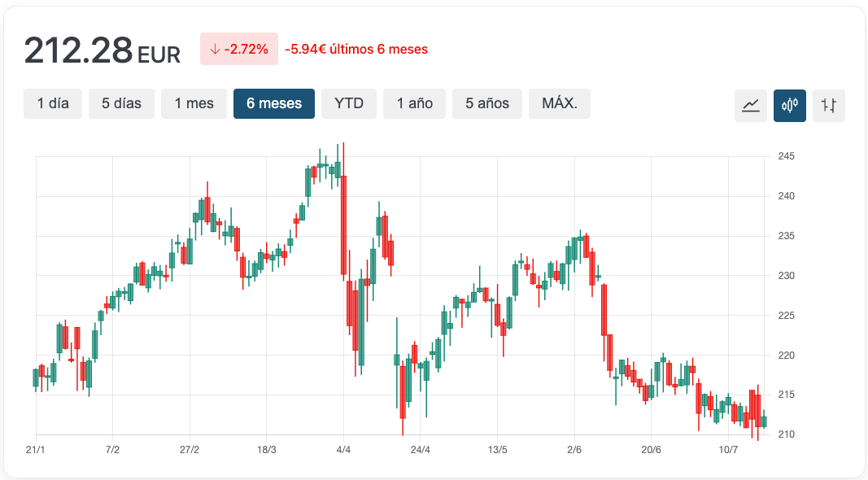This screenshot has height=480, width=868.
Task: Click the 2/6 date axis label
Action: click(574, 450)
